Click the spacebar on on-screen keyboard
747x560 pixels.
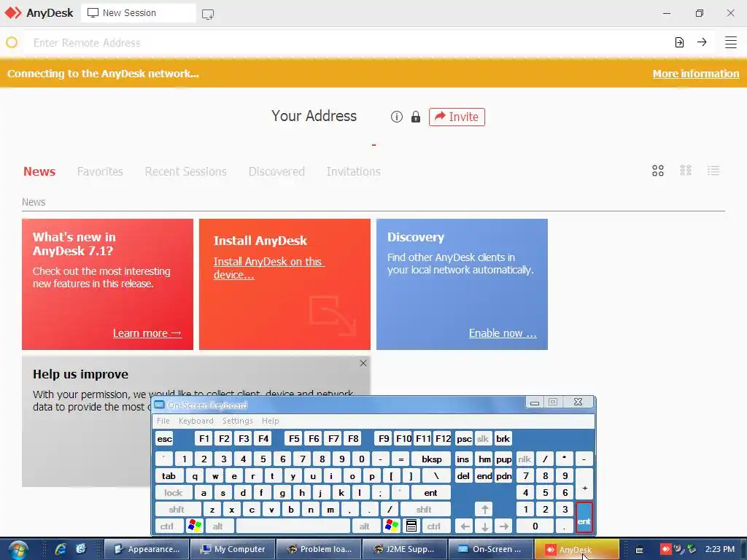[x=293, y=526]
